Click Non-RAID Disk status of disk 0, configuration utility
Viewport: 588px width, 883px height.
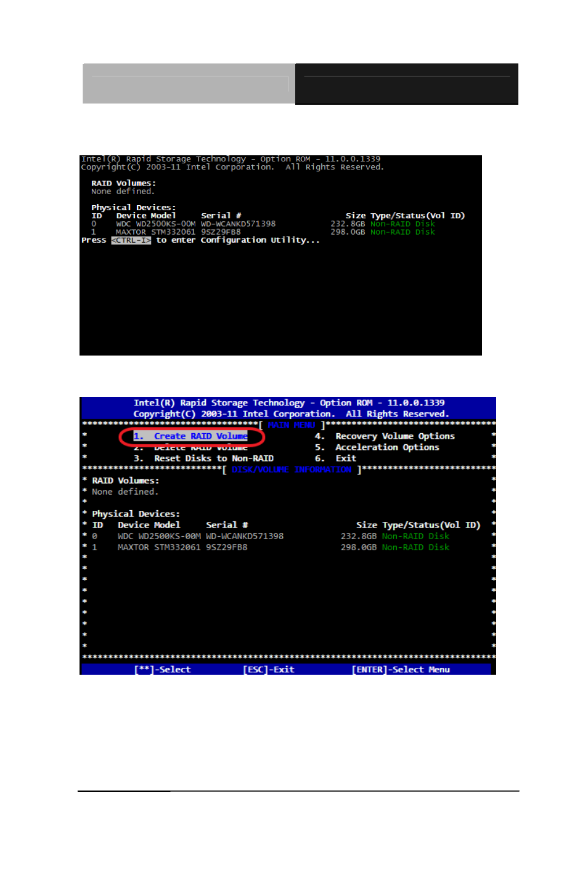click(415, 536)
